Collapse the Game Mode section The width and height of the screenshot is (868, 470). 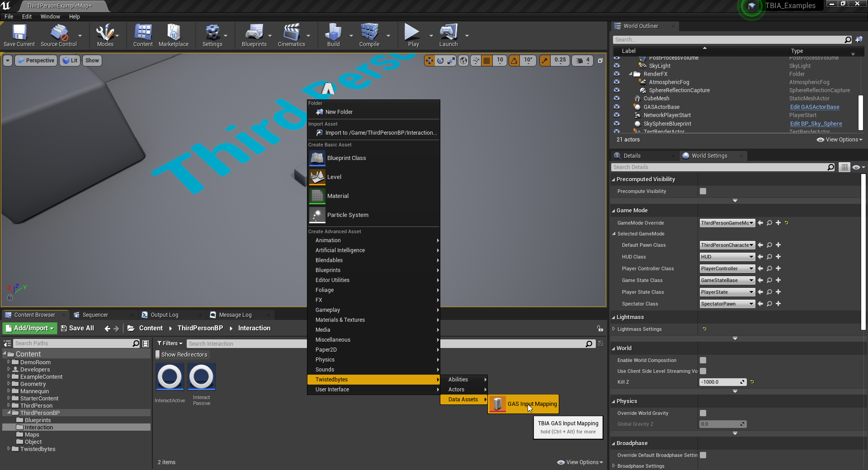click(x=613, y=211)
